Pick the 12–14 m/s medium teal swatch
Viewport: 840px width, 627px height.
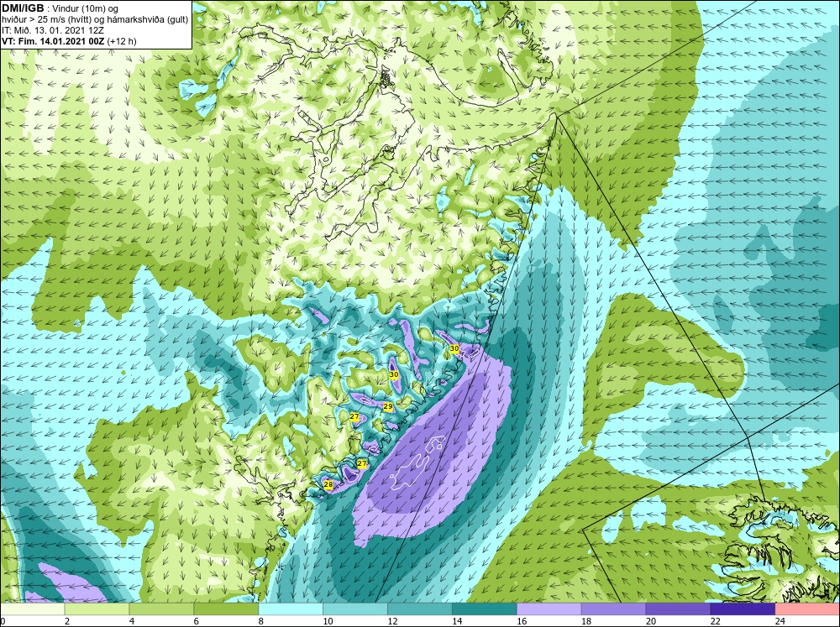point(419,609)
